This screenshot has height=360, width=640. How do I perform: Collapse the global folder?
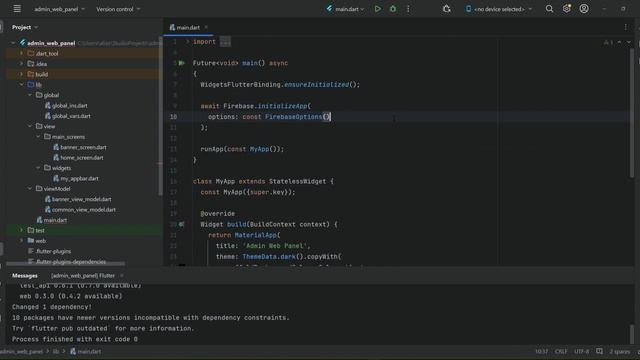coord(30,95)
